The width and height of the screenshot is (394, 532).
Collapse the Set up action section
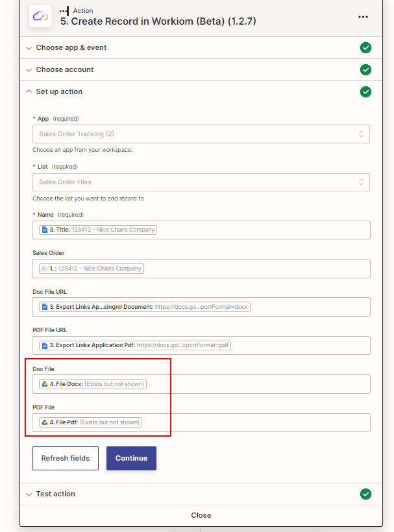pyautogui.click(x=201, y=91)
